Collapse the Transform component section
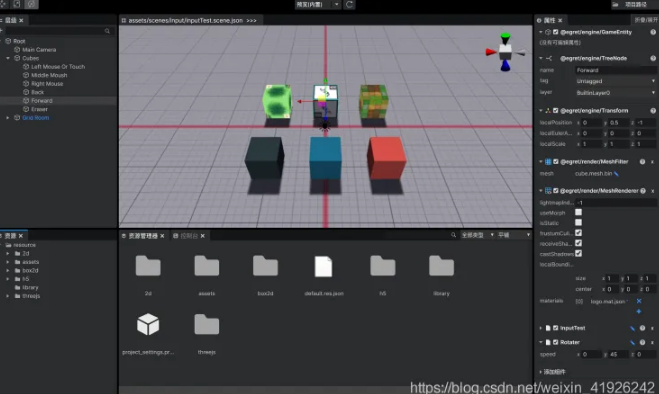The height and width of the screenshot is (394, 659). [541, 111]
